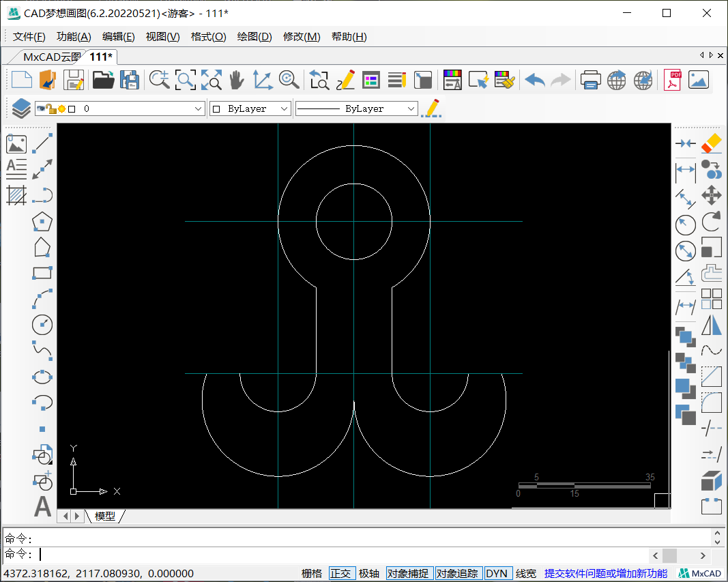Select the Mirror tool icon
This screenshot has width=728, height=582.
coord(712,325)
